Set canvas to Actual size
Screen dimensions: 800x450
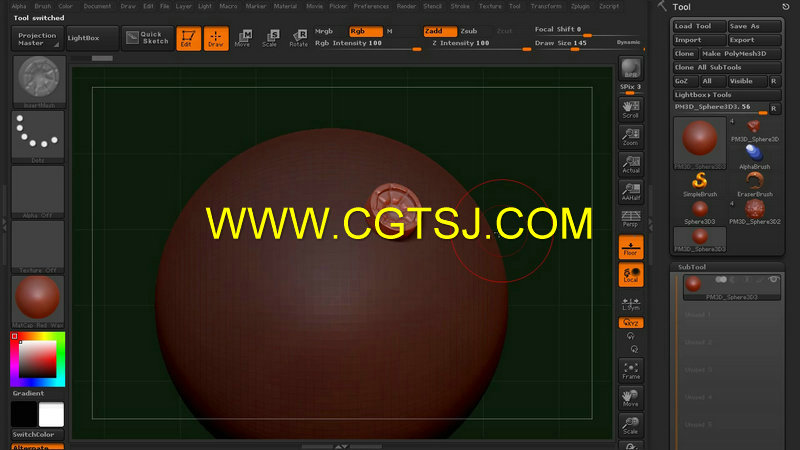tap(631, 164)
